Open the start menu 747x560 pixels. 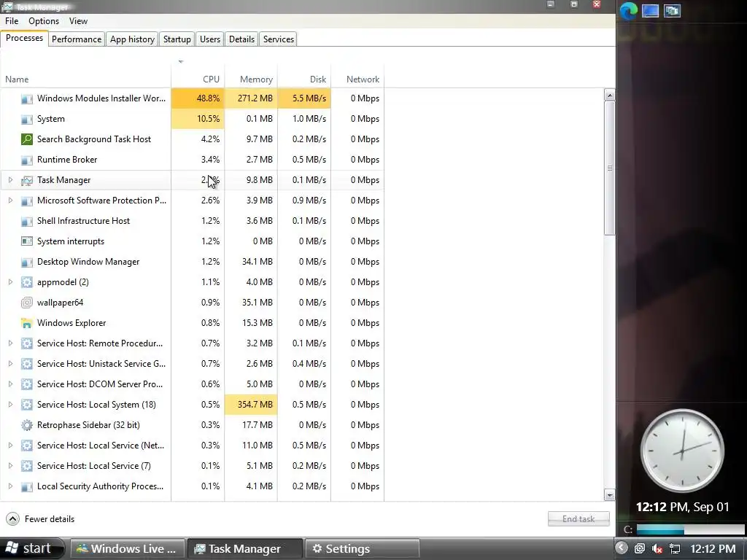coord(31,548)
